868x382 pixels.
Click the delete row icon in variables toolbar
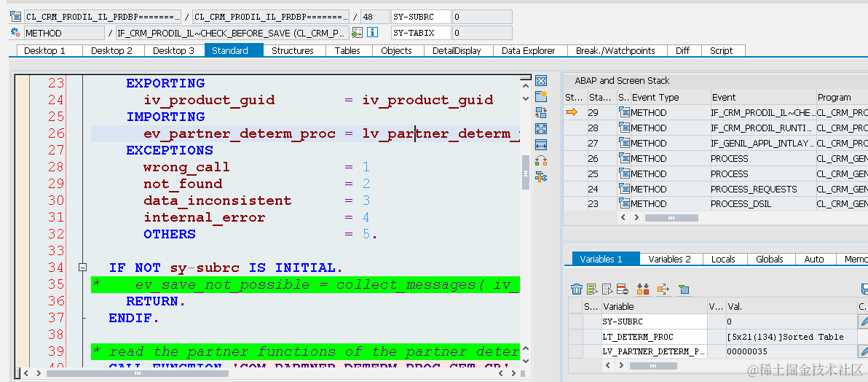coord(622,289)
